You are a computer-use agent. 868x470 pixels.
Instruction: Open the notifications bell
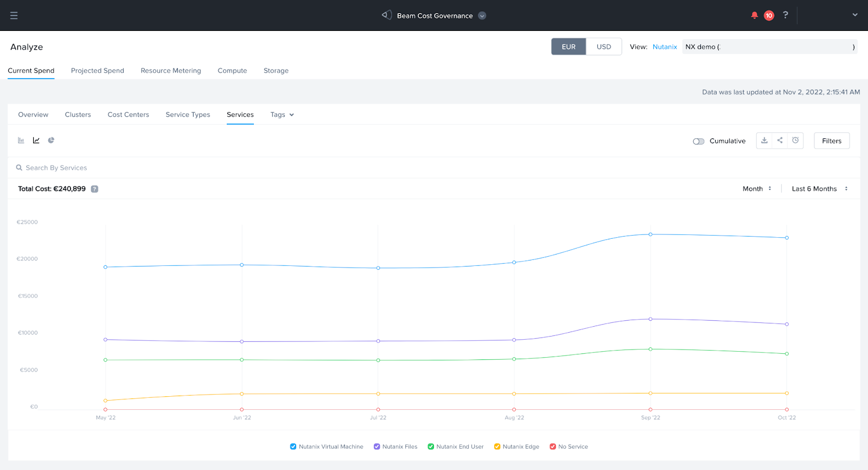click(754, 15)
